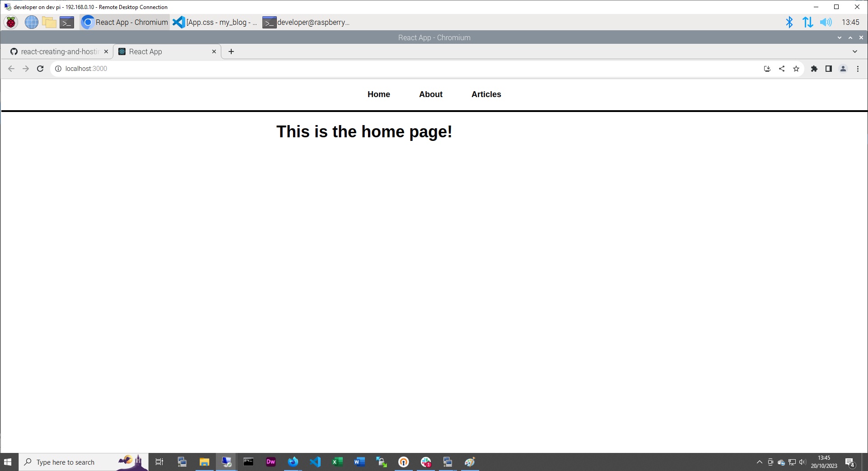
Task: Open the network up/down arrows menu
Action: click(807, 22)
